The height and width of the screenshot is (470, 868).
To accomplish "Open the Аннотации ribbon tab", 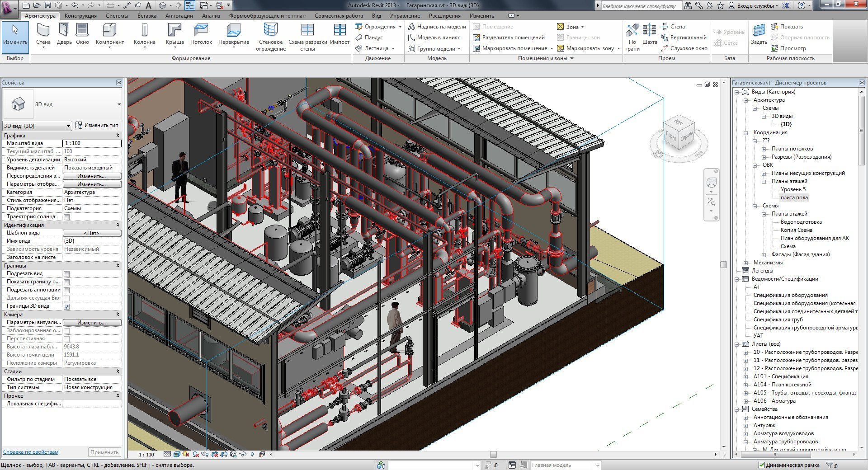I will pyautogui.click(x=179, y=15).
